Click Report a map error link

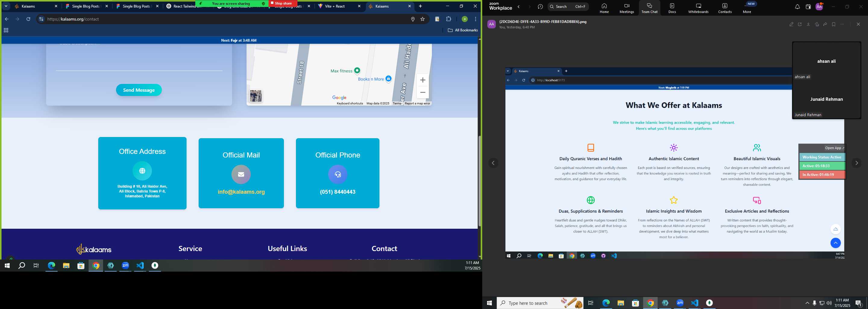(417, 104)
